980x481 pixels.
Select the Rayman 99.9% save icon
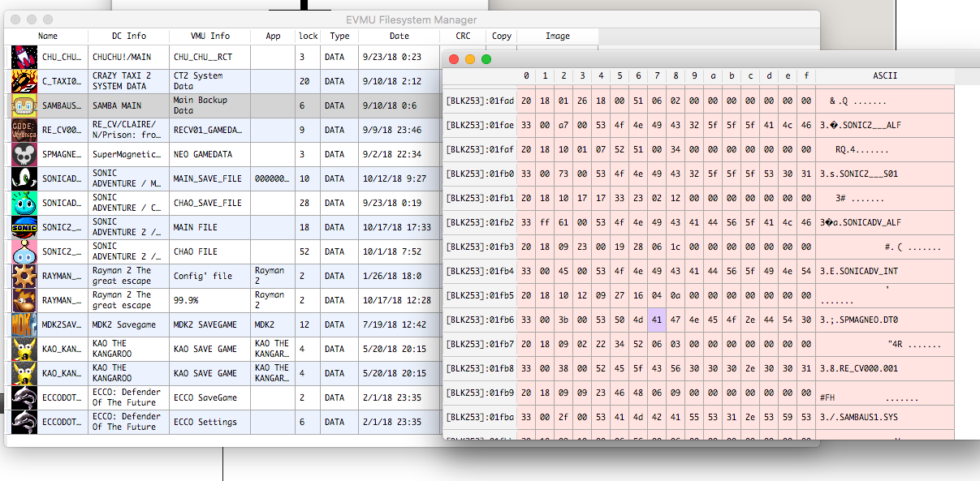tap(24, 300)
